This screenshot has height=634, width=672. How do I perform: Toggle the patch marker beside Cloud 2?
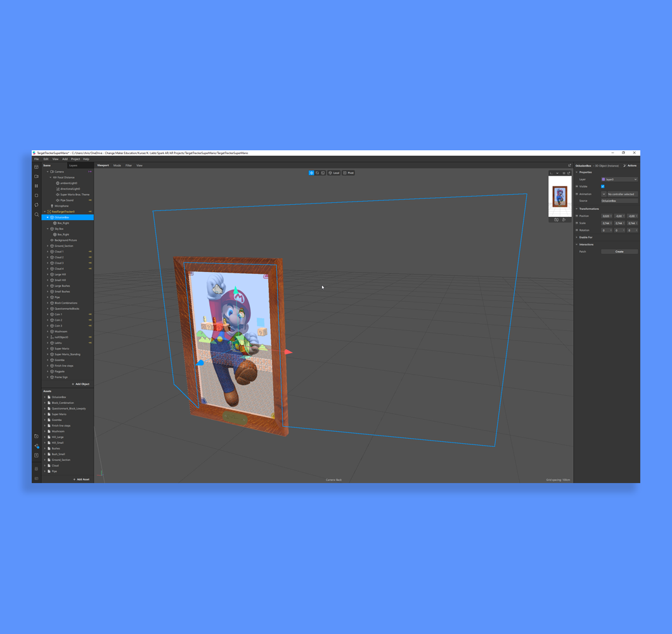click(90, 257)
